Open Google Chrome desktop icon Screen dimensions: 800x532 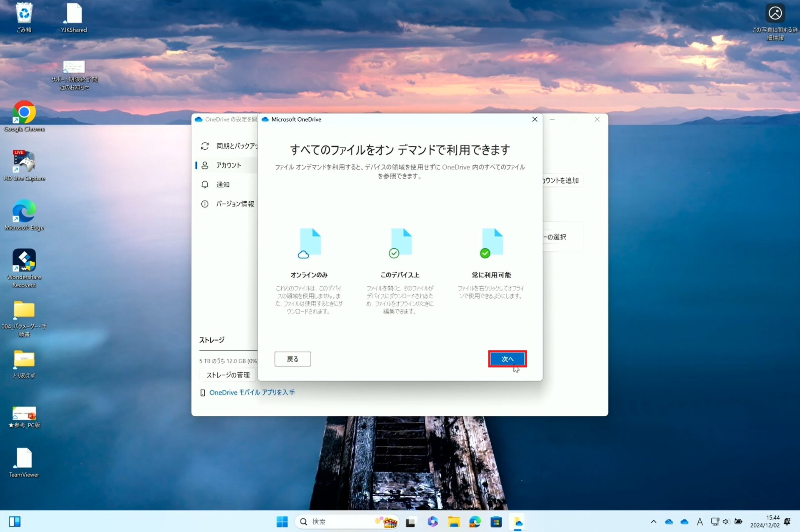point(24,113)
